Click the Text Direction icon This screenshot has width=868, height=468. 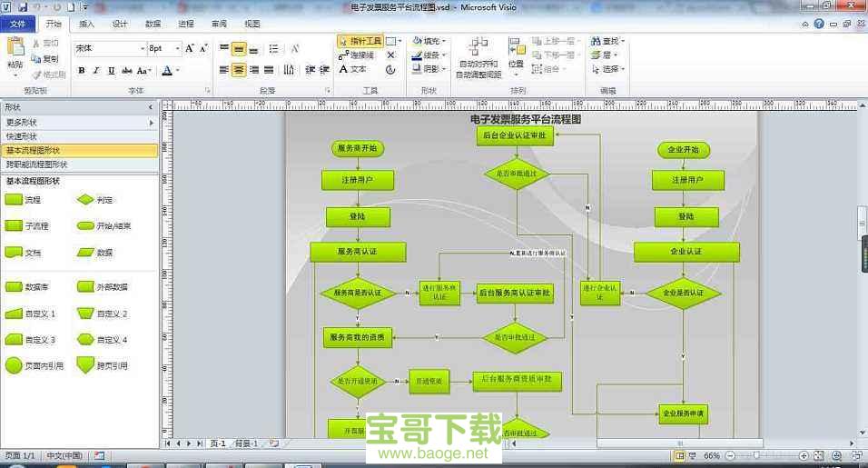coord(289,70)
